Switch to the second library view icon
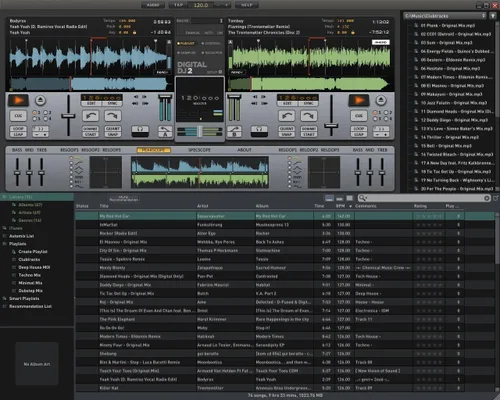Viewport: 500px width, 400px height. pyautogui.click(x=339, y=198)
